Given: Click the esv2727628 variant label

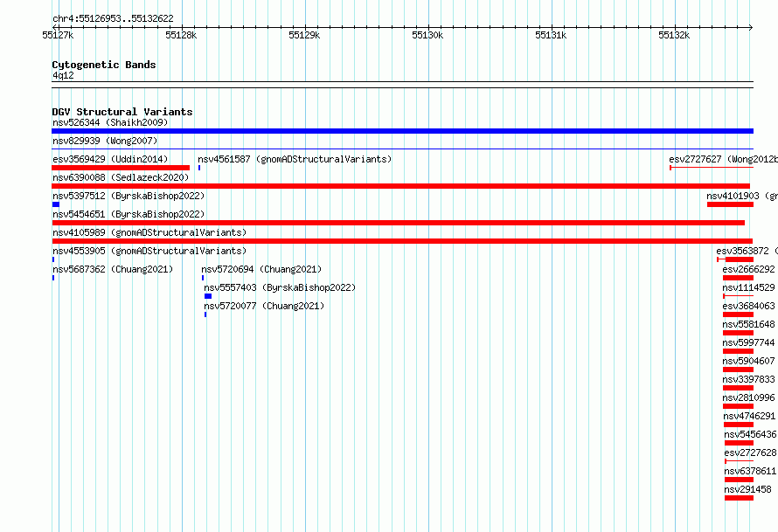Looking at the screenshot, I should (x=750, y=453).
